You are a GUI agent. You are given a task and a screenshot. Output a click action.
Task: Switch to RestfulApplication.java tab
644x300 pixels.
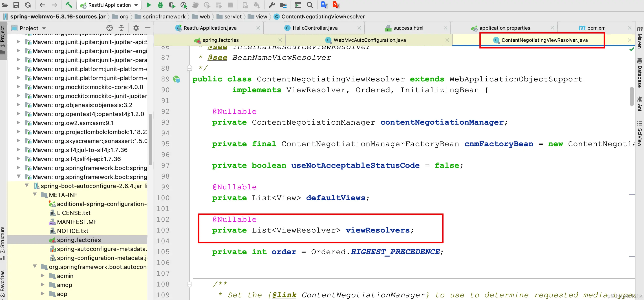[210, 28]
